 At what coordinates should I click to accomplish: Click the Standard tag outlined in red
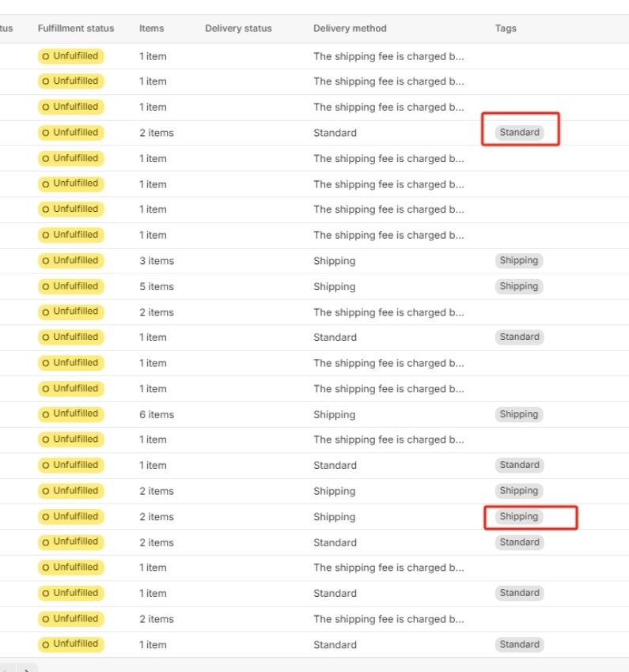(x=519, y=133)
